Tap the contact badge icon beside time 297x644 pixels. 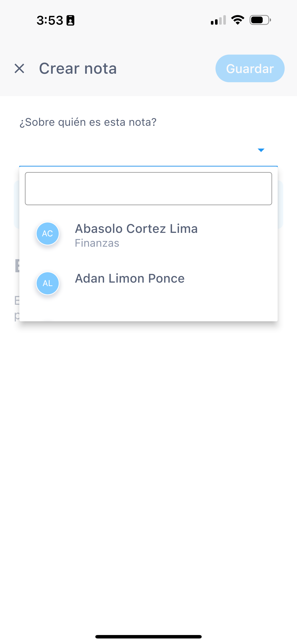(70, 20)
